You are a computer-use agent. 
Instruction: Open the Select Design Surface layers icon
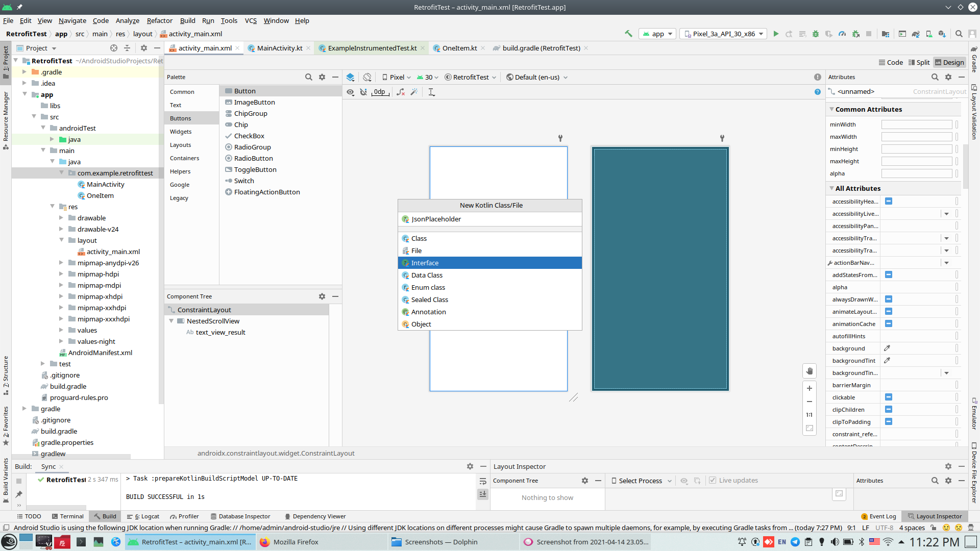[350, 77]
